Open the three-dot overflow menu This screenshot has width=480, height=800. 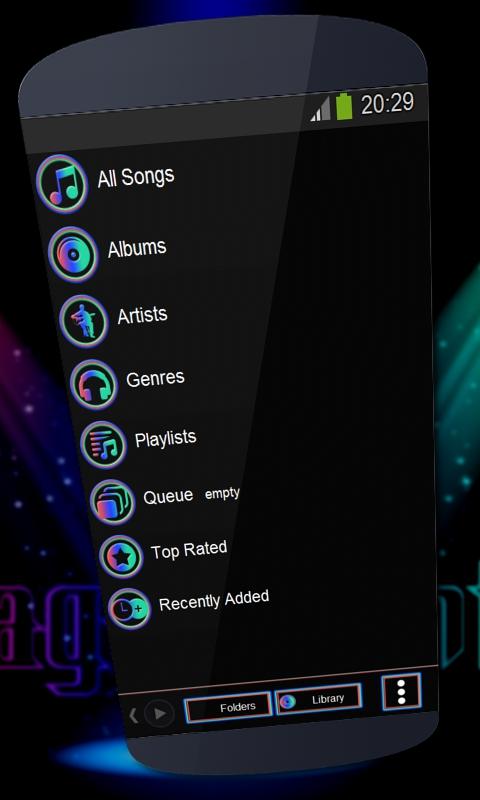(401, 692)
